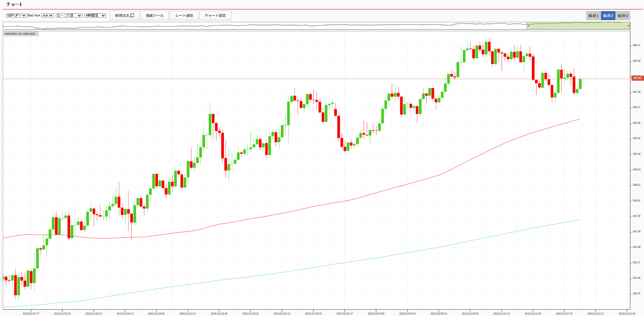This screenshot has width=644, height=316.
Task: Open the レート通知 rate alert
Action: click(184, 15)
